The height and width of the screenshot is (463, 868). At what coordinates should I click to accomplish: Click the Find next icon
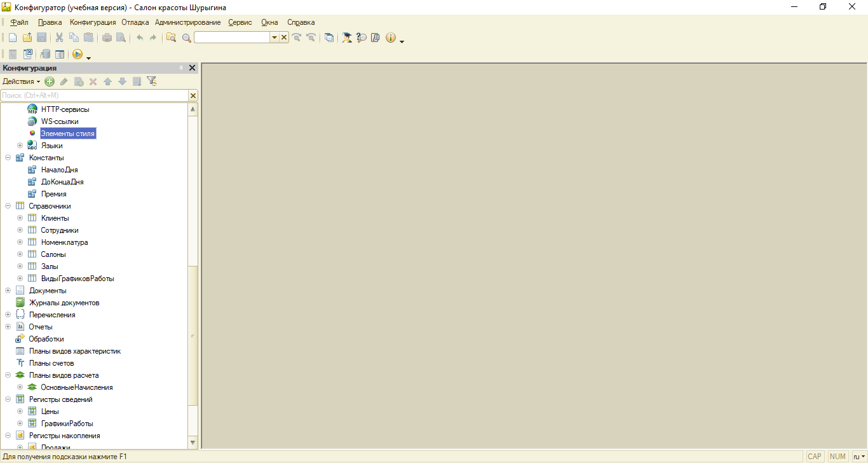point(297,38)
